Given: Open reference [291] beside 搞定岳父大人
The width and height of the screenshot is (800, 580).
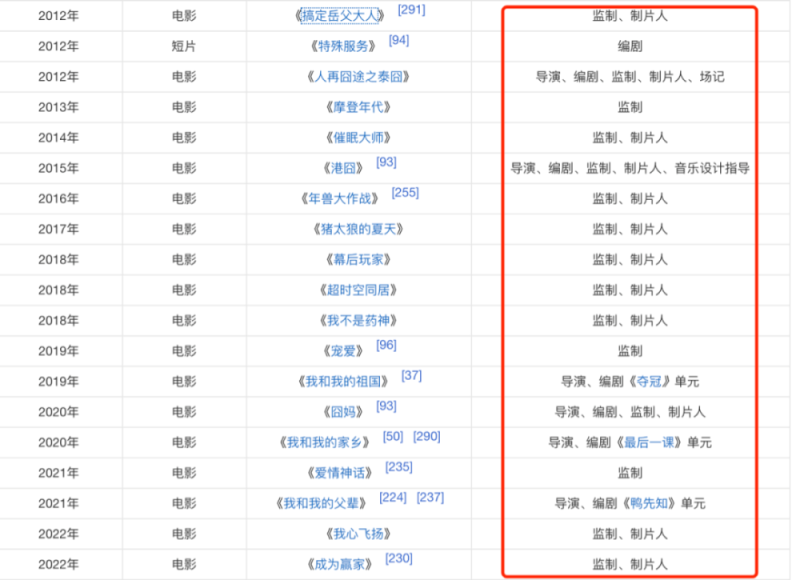Looking at the screenshot, I should pyautogui.click(x=411, y=10).
